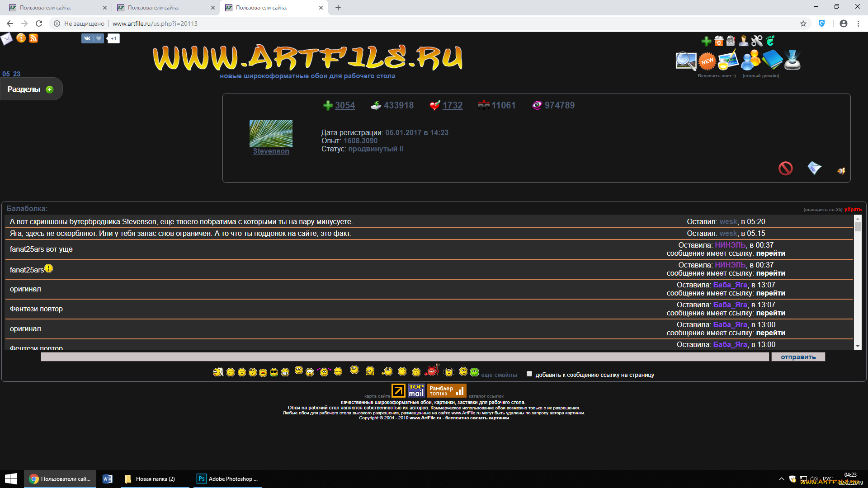Check the add page link checkbox
The image size is (868, 488).
pos(529,374)
